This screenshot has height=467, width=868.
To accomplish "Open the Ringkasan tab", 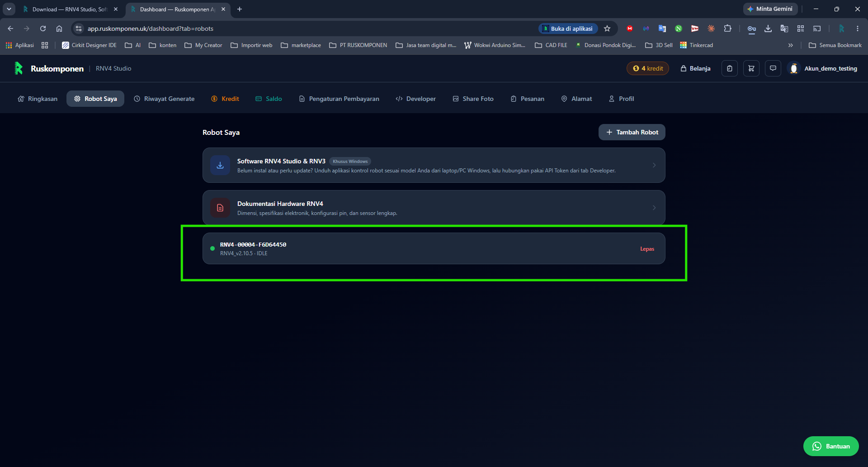I will (38, 99).
